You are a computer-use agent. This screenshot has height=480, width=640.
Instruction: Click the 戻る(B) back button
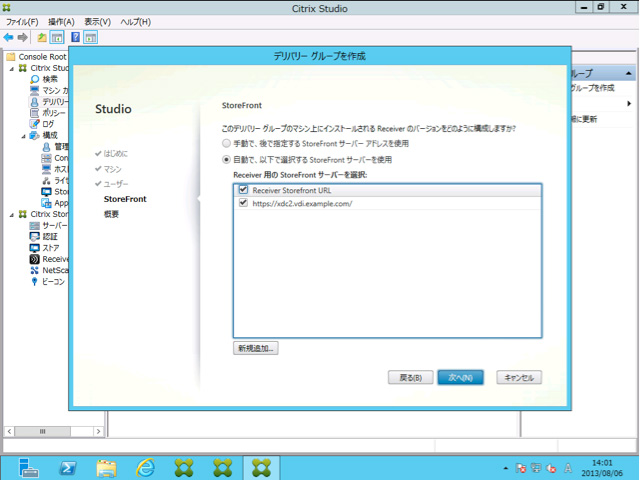(410, 378)
